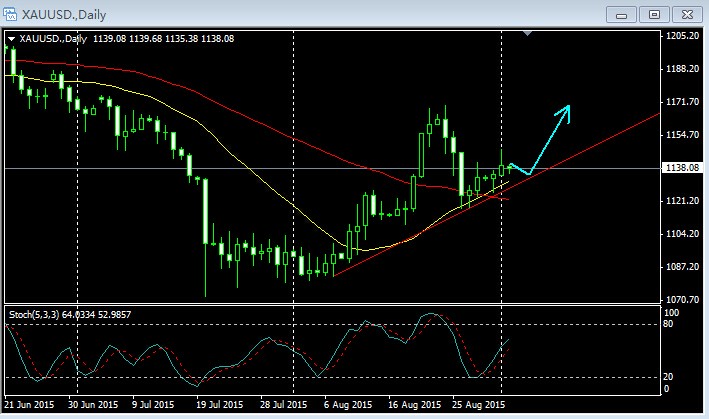
Task: Click the 28 Jul 2015 date label
Action: tap(283, 405)
